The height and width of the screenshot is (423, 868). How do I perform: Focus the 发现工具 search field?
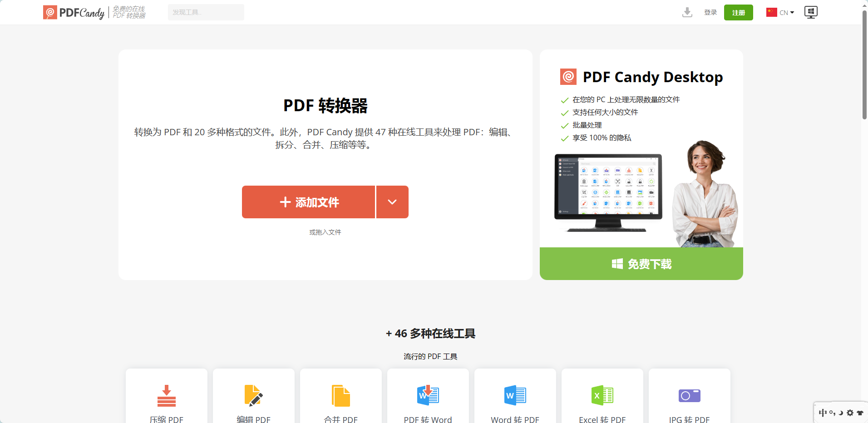(206, 12)
